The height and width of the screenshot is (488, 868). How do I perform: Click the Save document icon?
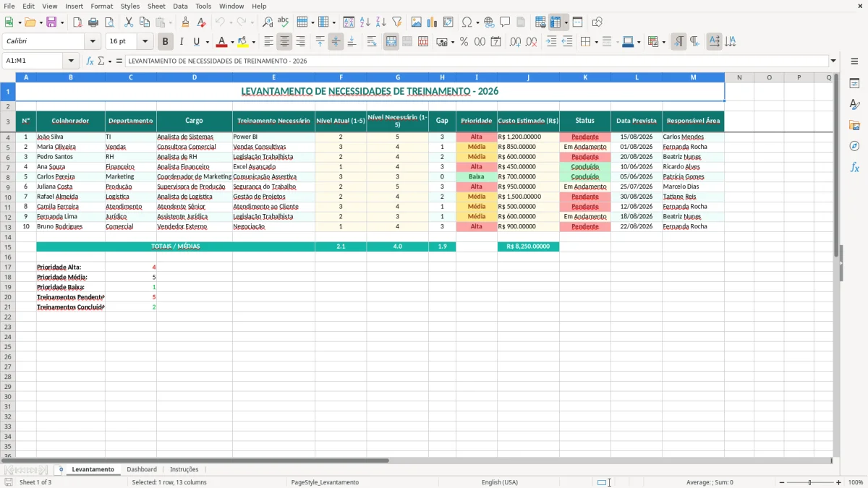coord(51,22)
